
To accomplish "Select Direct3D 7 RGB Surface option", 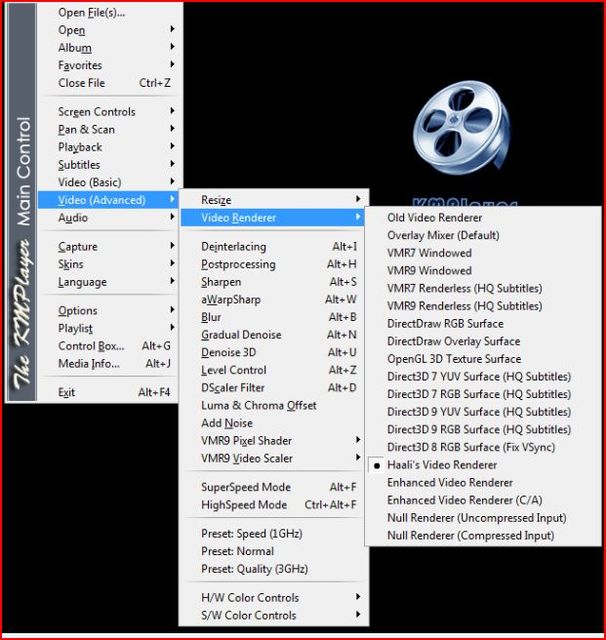I will pos(483,394).
